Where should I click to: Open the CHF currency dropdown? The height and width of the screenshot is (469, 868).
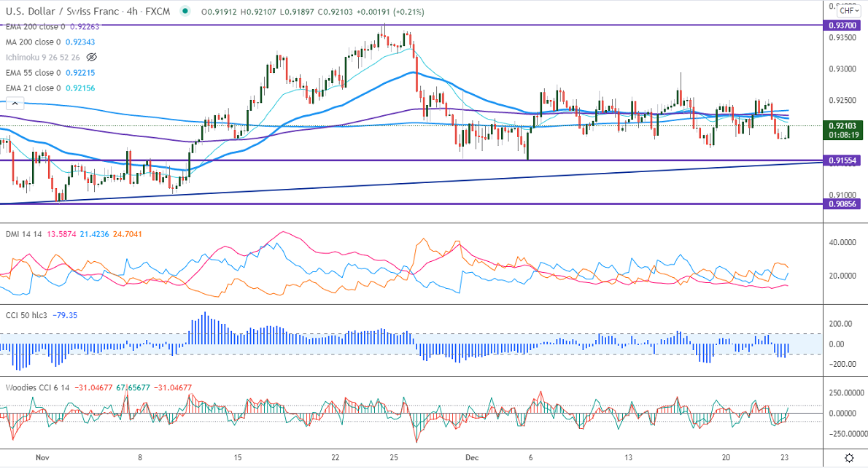[x=848, y=10]
